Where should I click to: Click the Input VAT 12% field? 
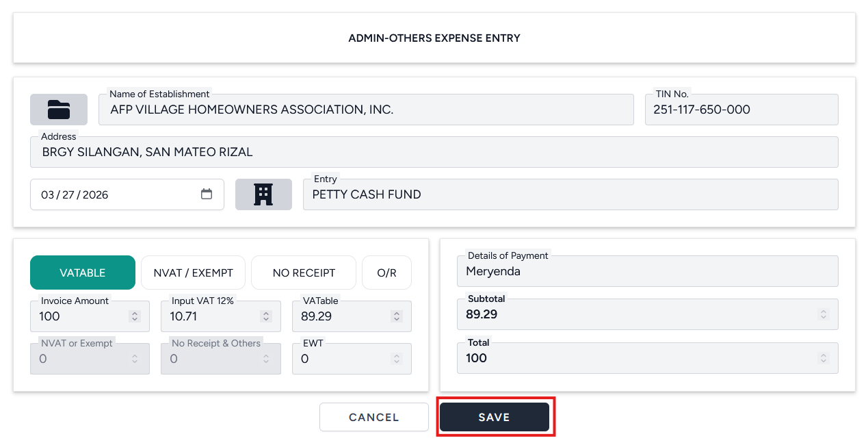[x=221, y=316]
